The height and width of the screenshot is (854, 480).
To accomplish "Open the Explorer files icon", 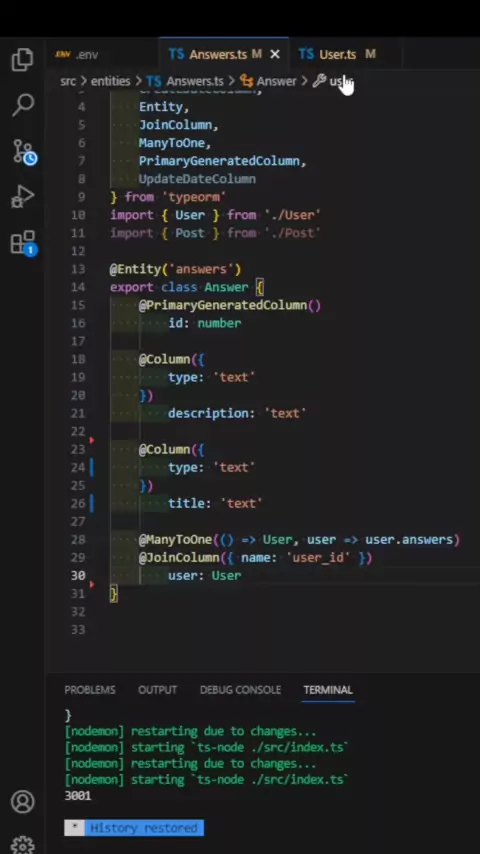I will click(22, 60).
